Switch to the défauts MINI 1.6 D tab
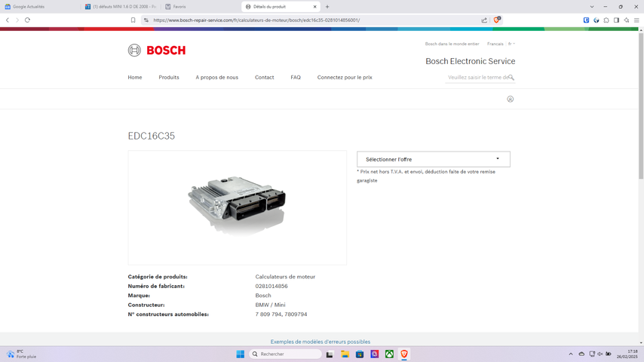 click(121, 7)
